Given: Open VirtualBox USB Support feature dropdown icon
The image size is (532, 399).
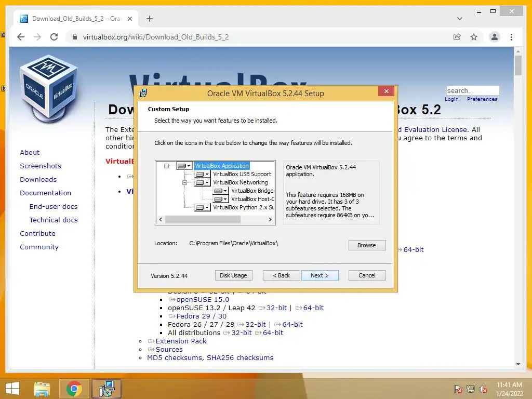Looking at the screenshot, I should (x=202, y=174).
